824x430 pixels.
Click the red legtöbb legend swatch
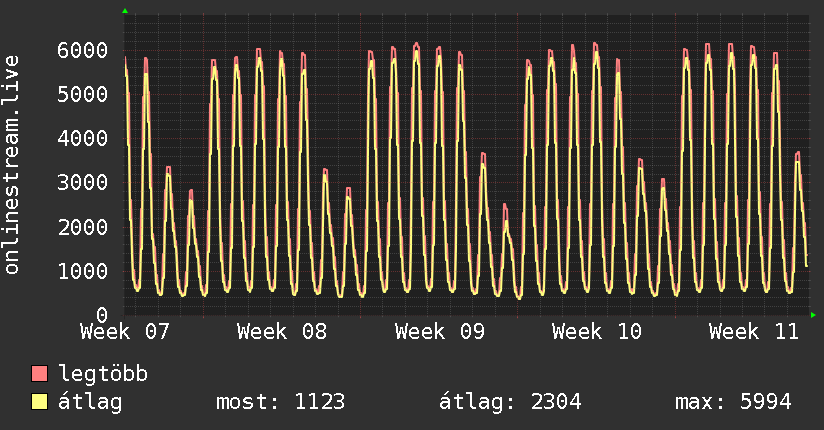tap(40, 375)
